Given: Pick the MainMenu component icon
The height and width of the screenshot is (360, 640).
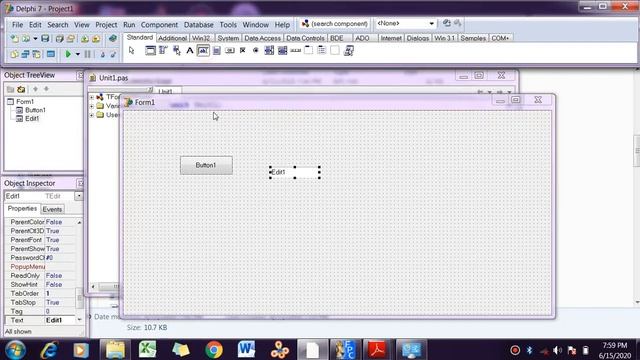Looking at the screenshot, I should [x=163, y=51].
